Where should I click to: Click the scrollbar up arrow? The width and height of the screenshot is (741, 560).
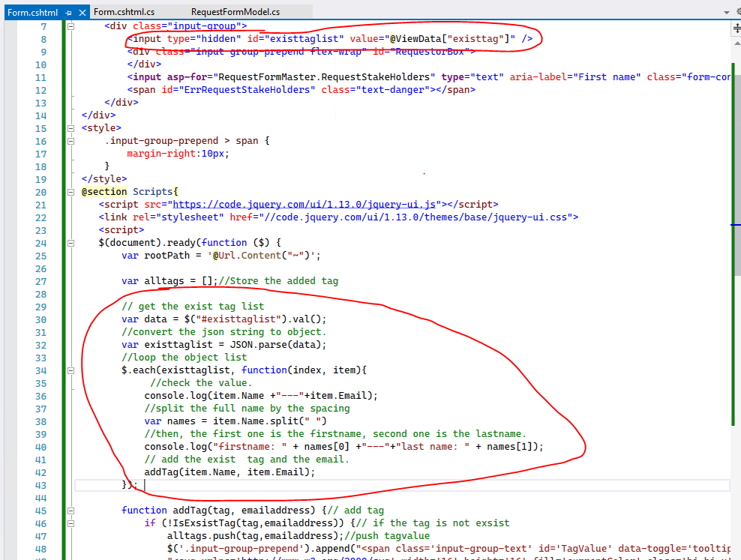[736, 43]
